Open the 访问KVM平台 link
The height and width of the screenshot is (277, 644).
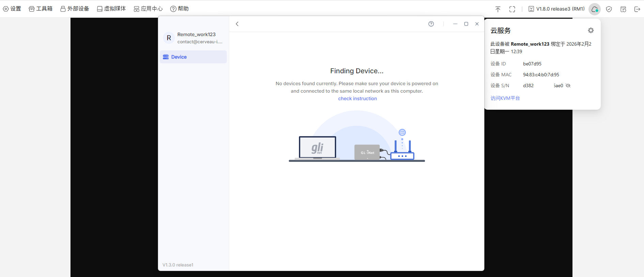505,98
